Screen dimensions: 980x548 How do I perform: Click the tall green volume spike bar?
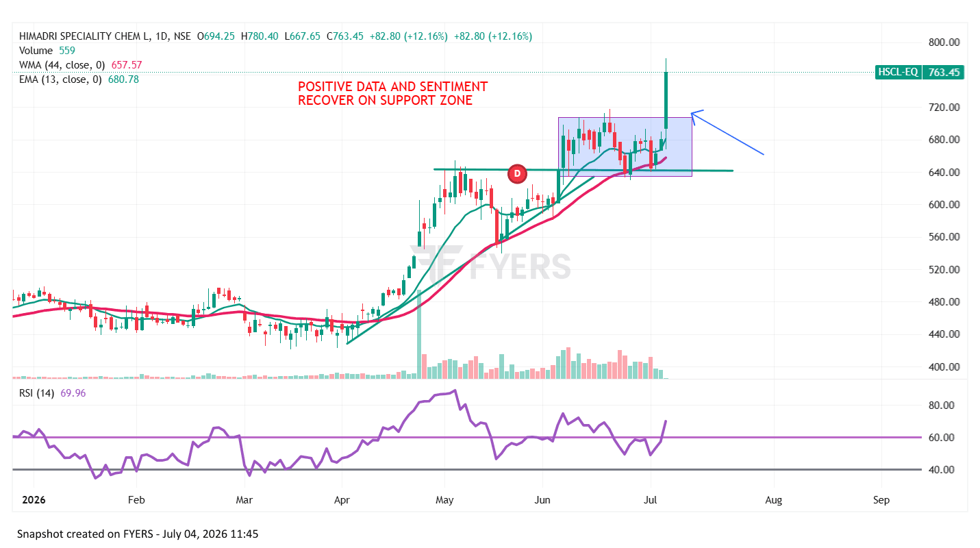[419, 334]
